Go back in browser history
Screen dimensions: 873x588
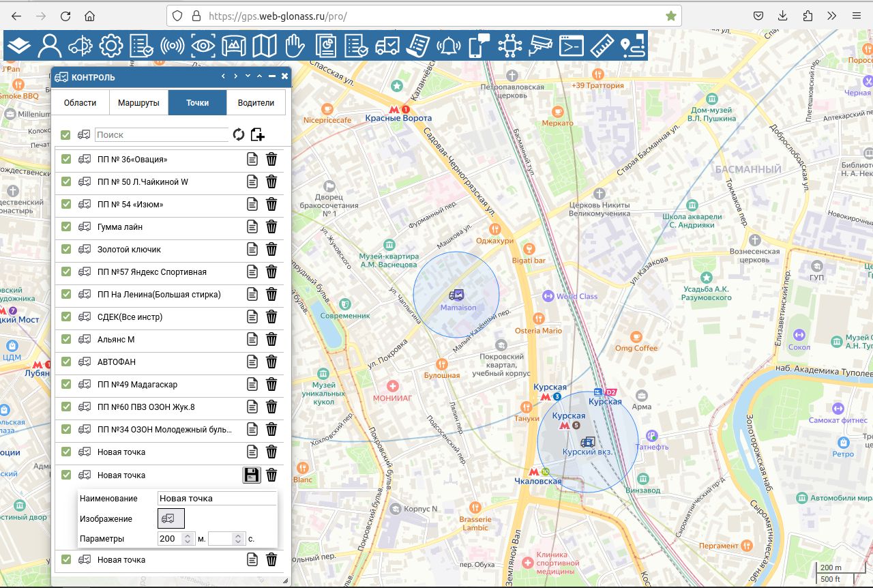[x=16, y=16]
